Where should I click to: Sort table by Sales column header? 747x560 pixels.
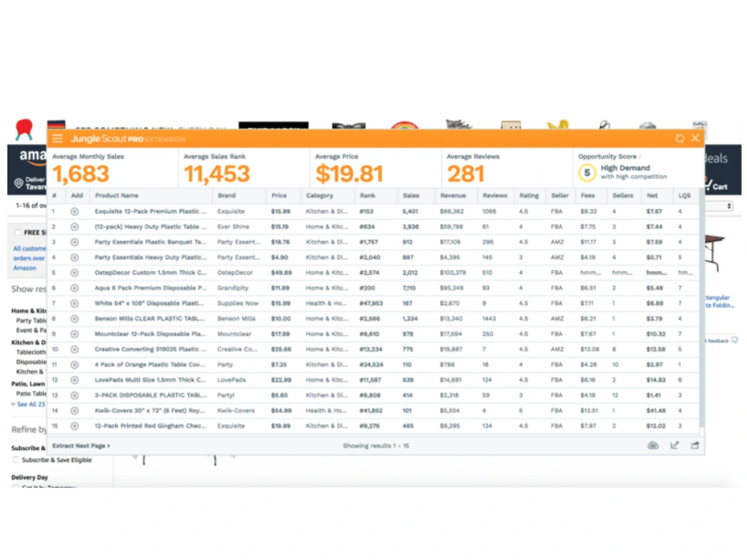(411, 195)
